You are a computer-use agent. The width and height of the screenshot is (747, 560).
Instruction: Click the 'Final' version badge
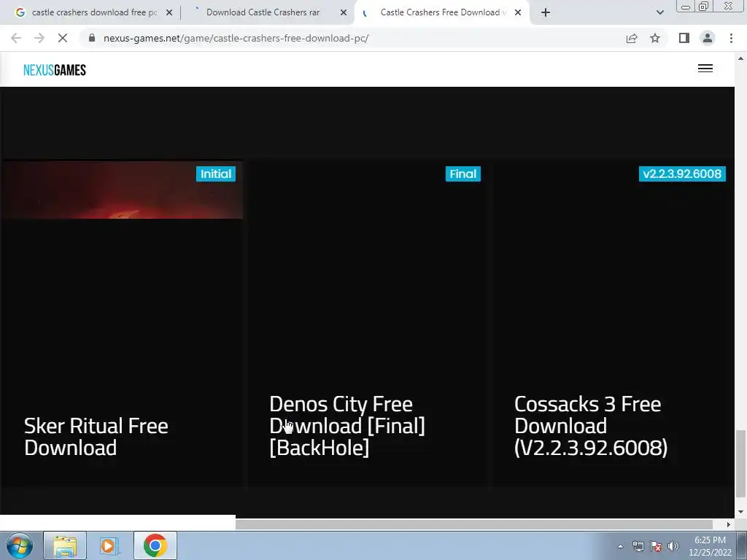pos(463,174)
